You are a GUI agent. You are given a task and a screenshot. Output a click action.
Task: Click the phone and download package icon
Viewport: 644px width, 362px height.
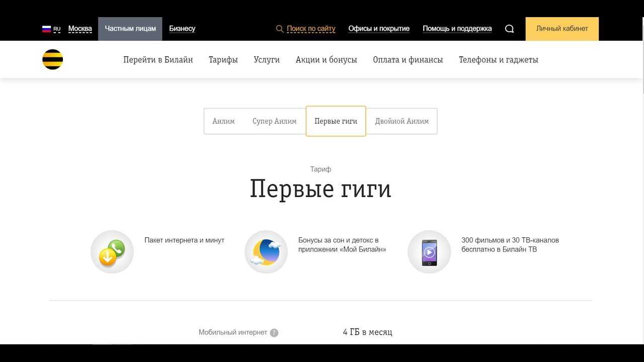(112, 252)
